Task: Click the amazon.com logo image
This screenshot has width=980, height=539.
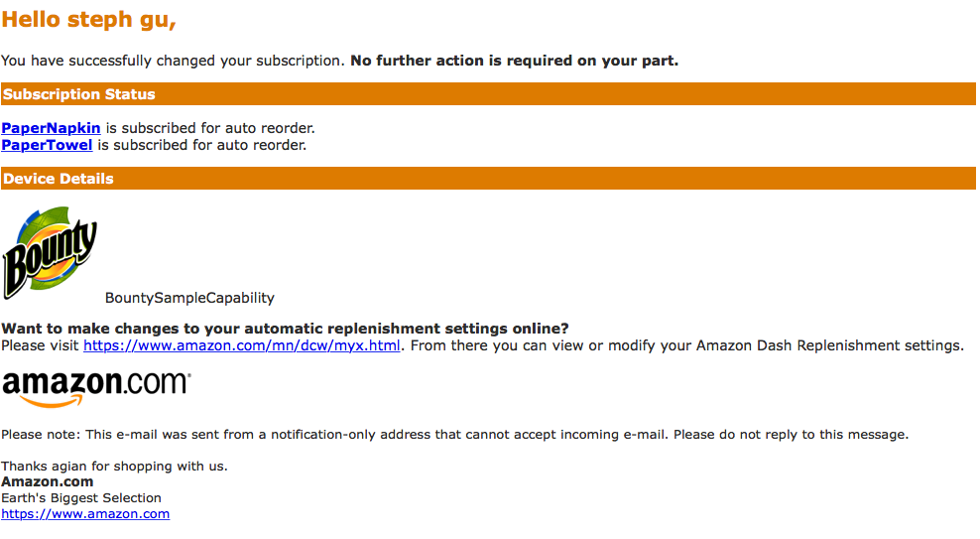Action: coord(96,389)
